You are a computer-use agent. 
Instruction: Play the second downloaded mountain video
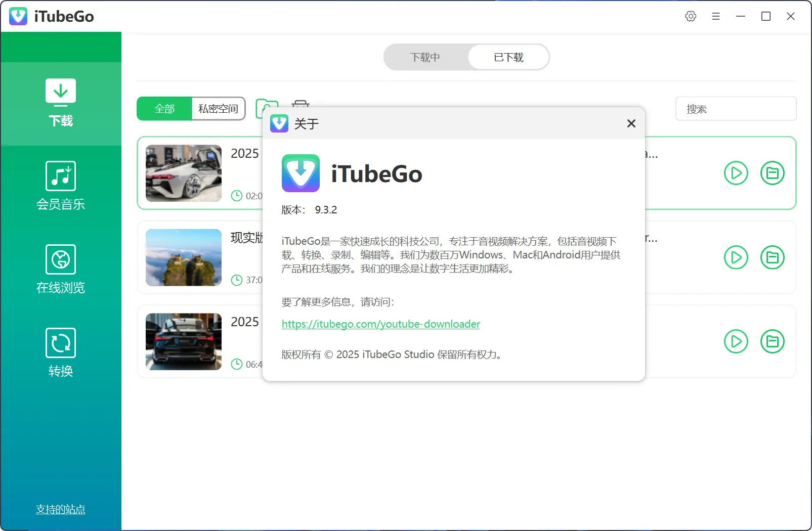736,257
